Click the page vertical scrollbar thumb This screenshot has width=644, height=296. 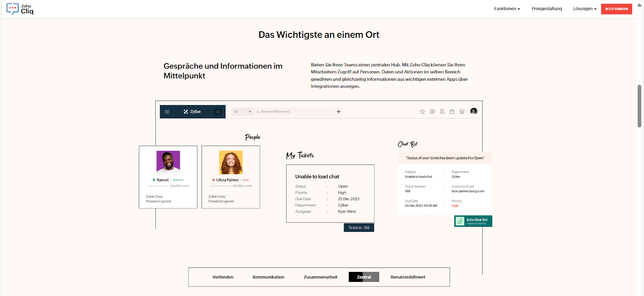click(639, 106)
